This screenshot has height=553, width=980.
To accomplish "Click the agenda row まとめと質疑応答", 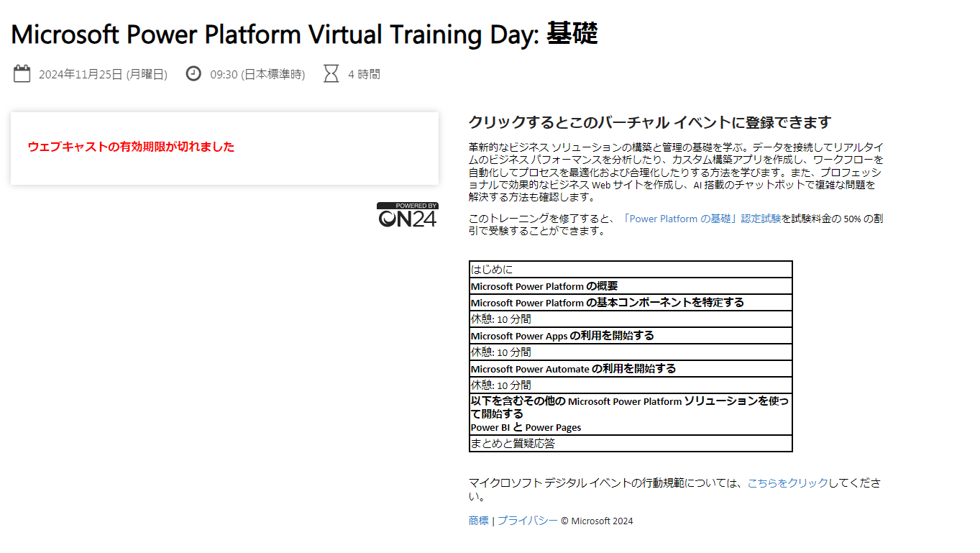I will click(631, 444).
